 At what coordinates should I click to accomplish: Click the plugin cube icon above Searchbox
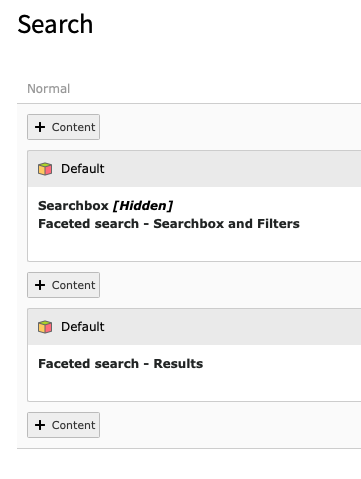pos(45,169)
